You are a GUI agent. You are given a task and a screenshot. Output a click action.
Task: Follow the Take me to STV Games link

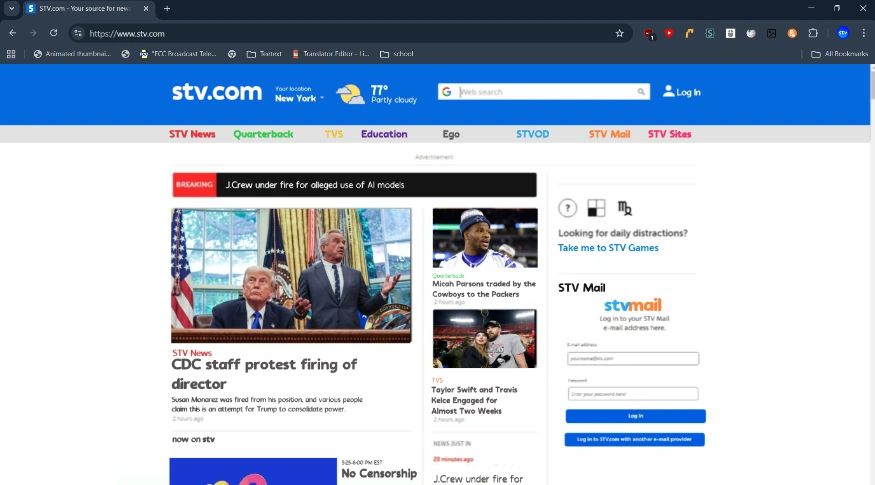coord(608,248)
